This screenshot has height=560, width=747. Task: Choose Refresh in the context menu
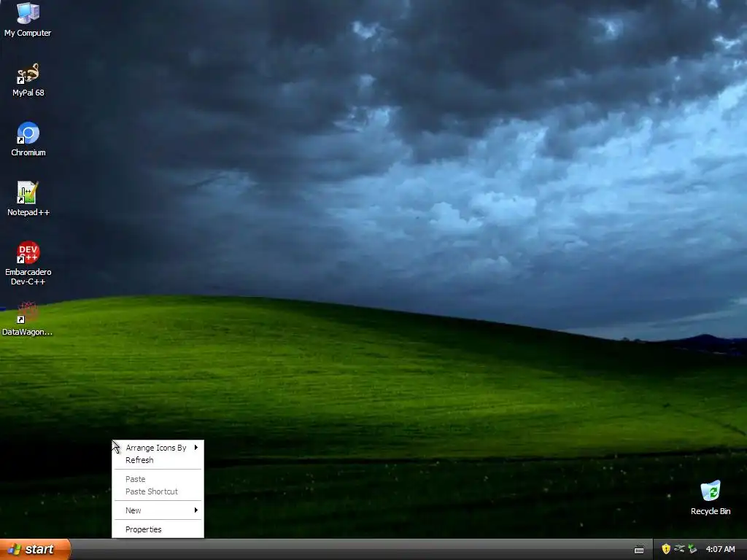point(158,460)
